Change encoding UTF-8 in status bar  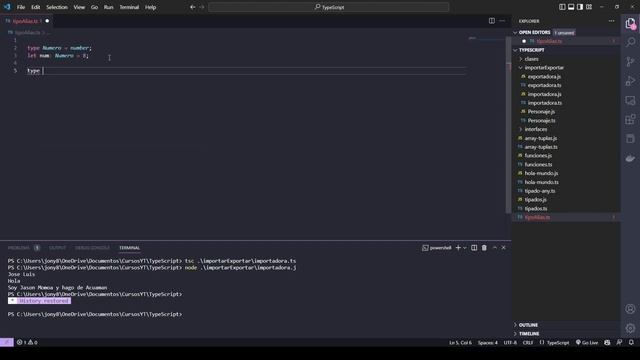pyautogui.click(x=510, y=342)
